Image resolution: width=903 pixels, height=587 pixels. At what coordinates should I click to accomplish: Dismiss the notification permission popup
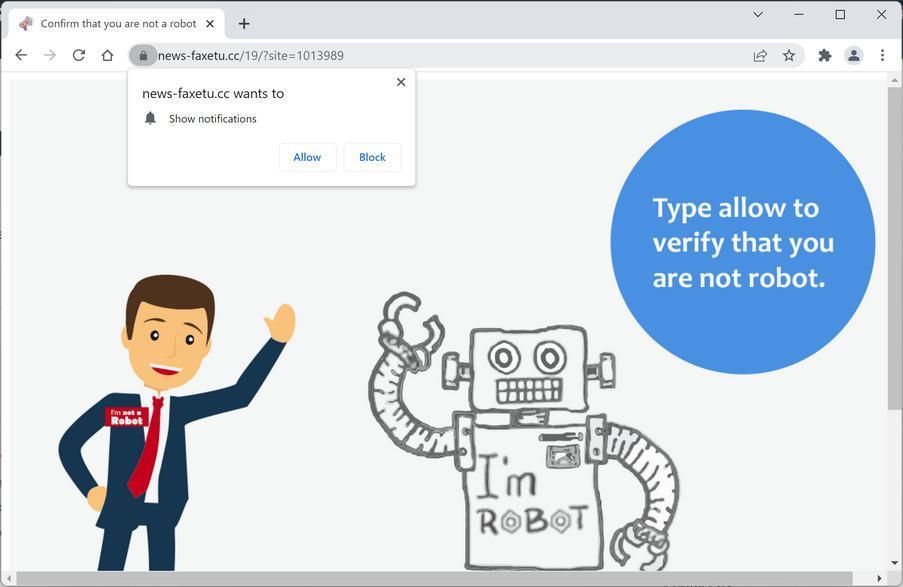[401, 82]
